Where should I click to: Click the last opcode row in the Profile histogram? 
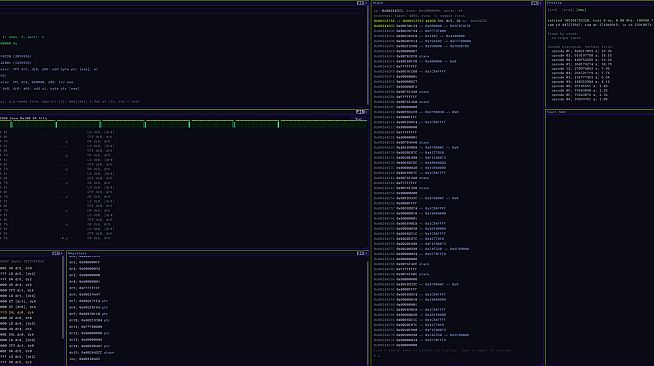click(581, 99)
